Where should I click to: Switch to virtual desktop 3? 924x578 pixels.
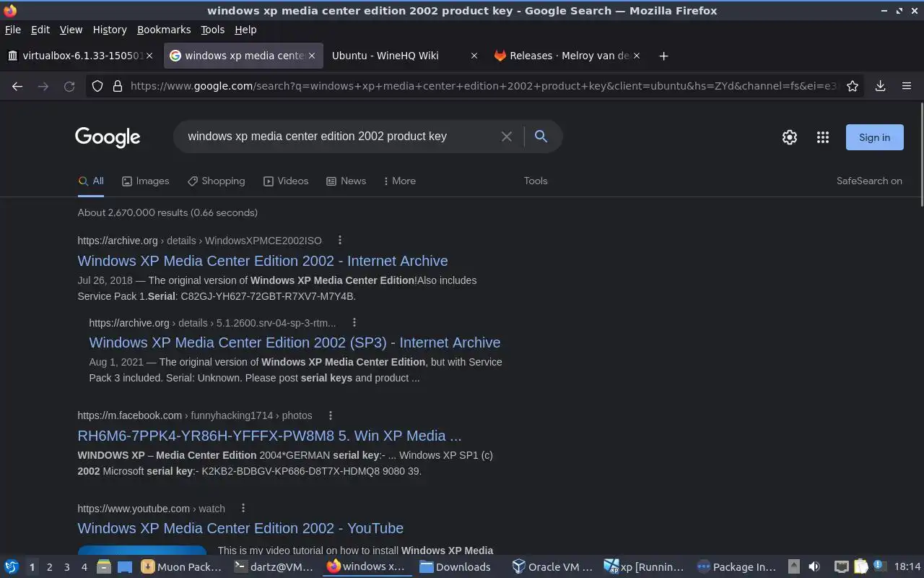click(66, 567)
